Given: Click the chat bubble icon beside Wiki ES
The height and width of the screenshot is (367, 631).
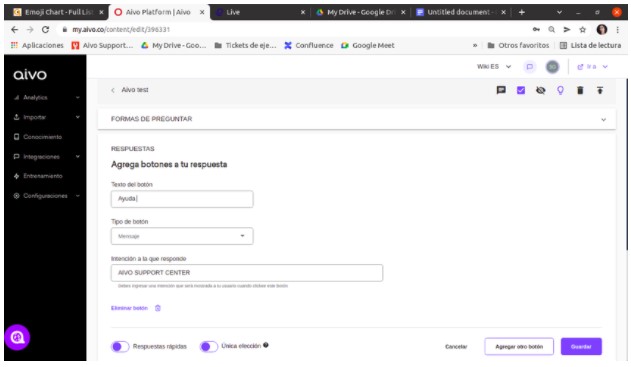Looking at the screenshot, I should 530,67.
